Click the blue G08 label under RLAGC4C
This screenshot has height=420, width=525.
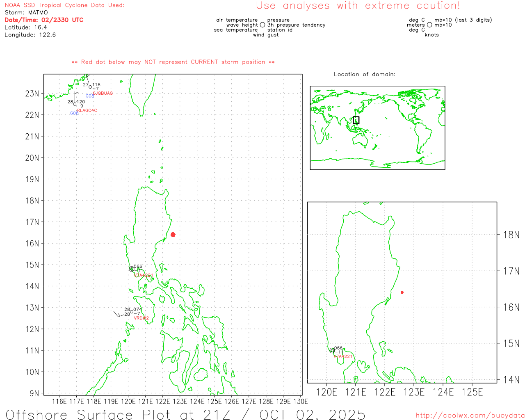74,113
